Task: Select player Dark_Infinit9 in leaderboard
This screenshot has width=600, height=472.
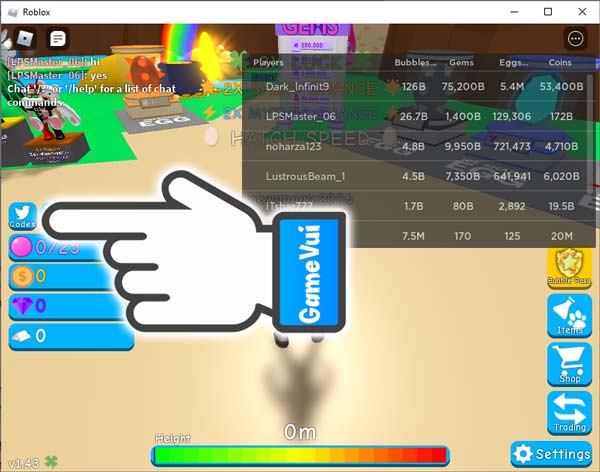Action: tap(297, 86)
